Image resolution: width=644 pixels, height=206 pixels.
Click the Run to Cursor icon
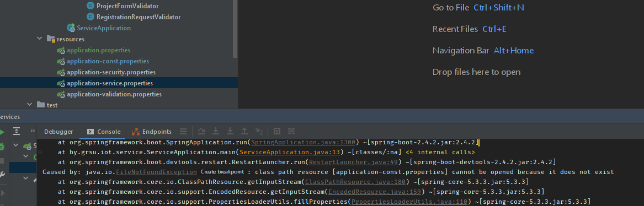click(259, 132)
